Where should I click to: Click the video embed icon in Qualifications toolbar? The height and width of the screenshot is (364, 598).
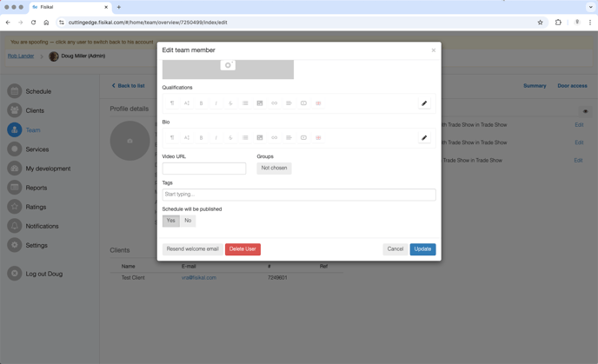click(303, 103)
